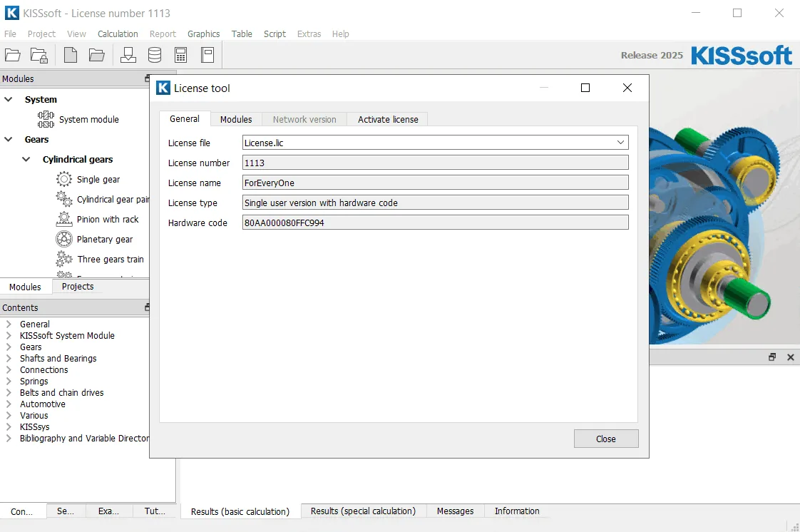
Task: Expand Springs in Contents tree
Action: coord(8,381)
